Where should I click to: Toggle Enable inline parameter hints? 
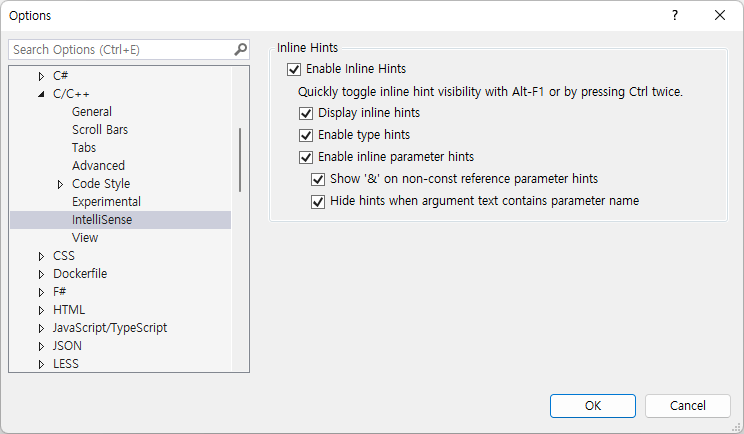(306, 157)
